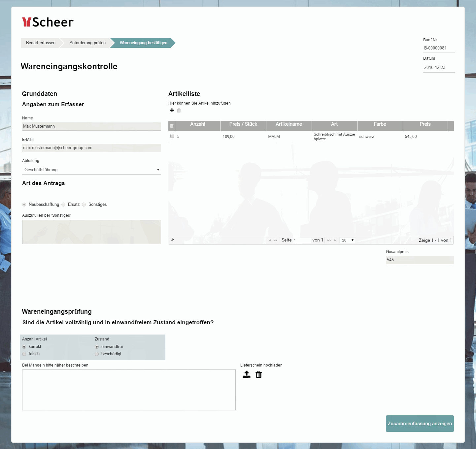This screenshot has height=449, width=476.
Task: Click the defect description text area
Action: 129,390
